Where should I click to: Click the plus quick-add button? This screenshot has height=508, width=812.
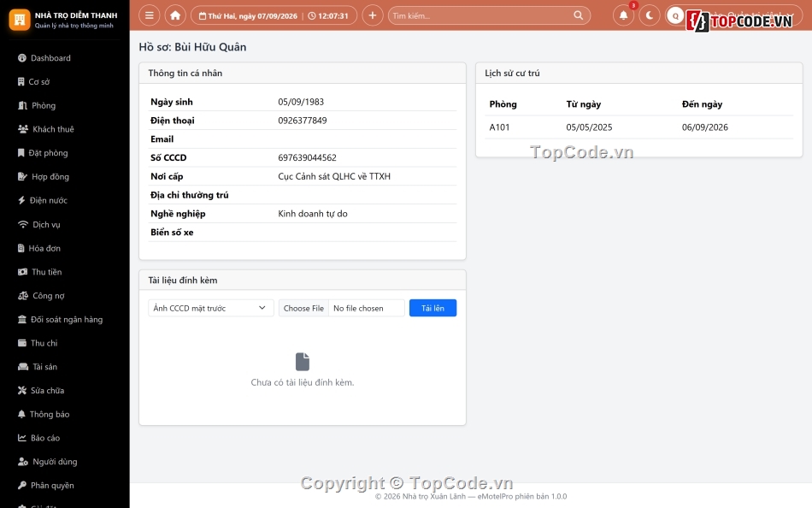click(373, 15)
